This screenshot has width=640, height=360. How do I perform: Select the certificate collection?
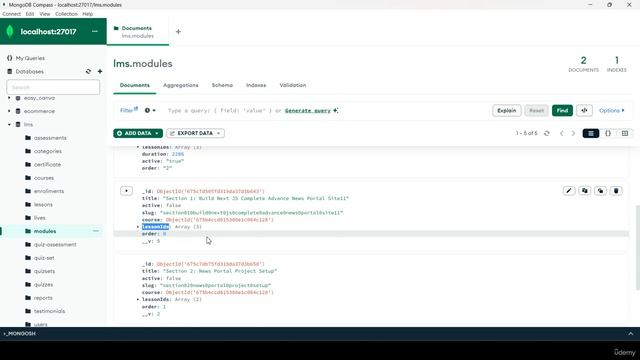coord(47,164)
